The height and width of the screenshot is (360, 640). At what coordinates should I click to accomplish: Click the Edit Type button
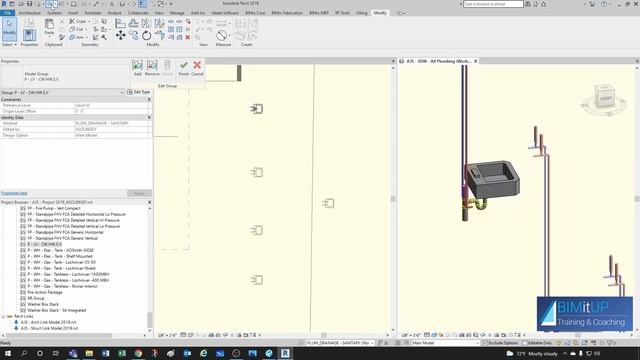pos(139,92)
